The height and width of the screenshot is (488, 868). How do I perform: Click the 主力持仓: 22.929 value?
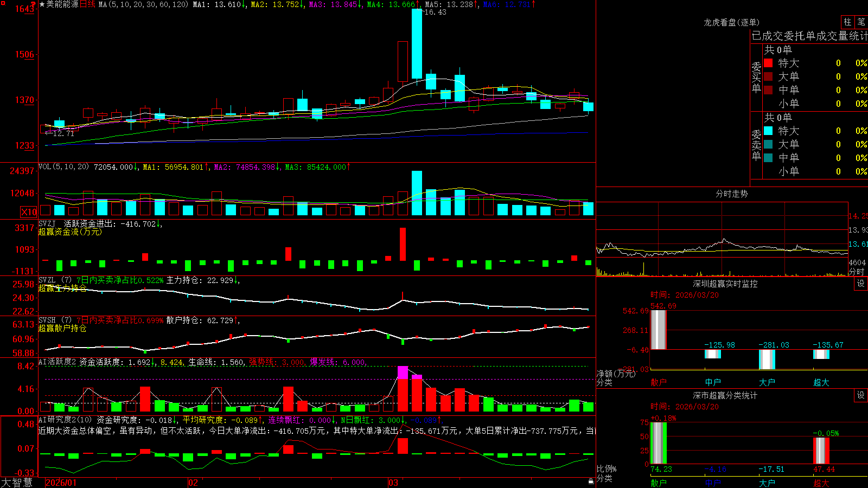[203, 280]
